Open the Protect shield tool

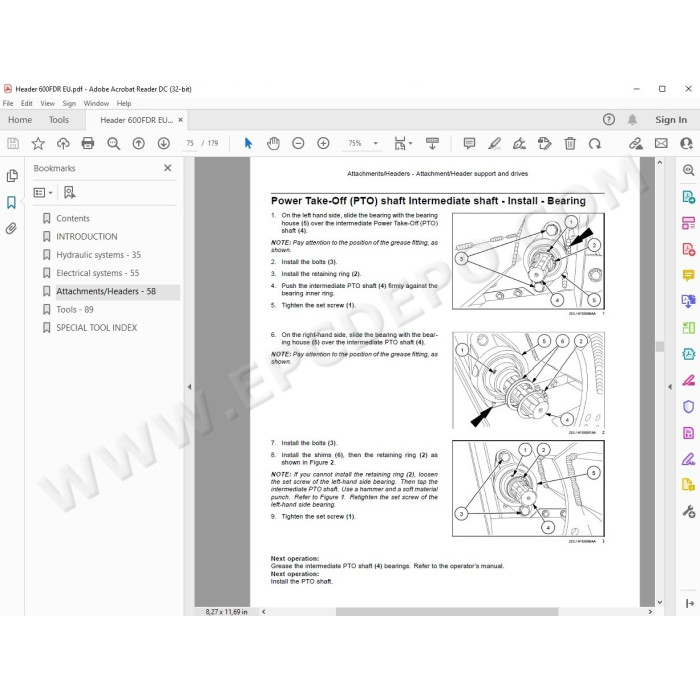tap(688, 407)
